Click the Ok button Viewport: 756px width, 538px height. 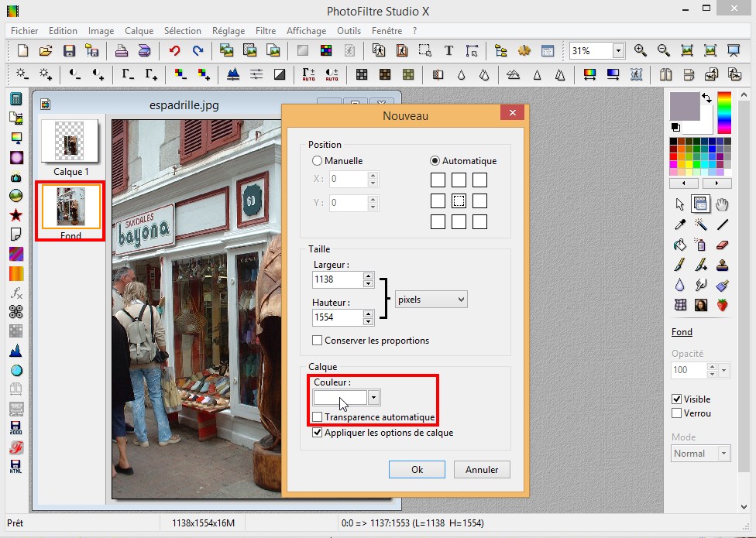coord(417,470)
